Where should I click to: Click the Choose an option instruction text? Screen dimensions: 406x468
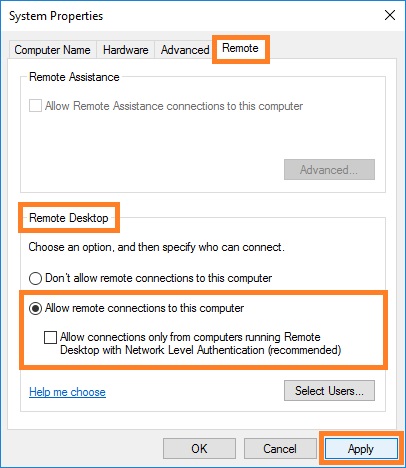coord(157,247)
